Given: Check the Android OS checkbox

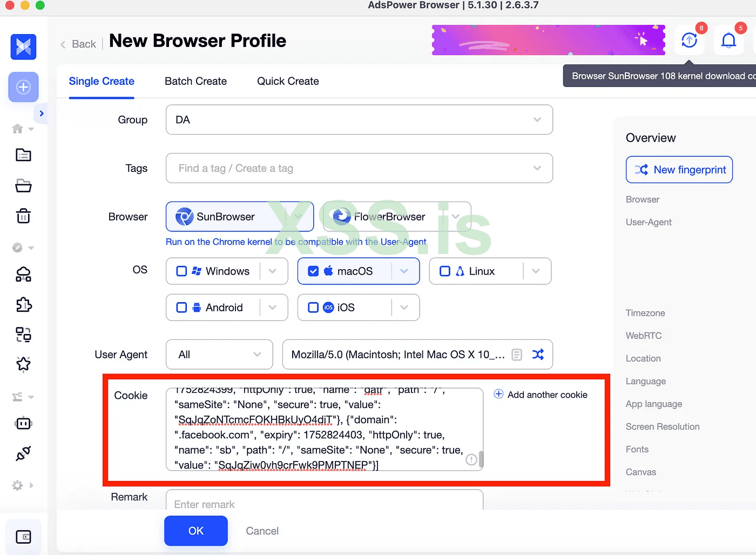Looking at the screenshot, I should click(x=182, y=307).
